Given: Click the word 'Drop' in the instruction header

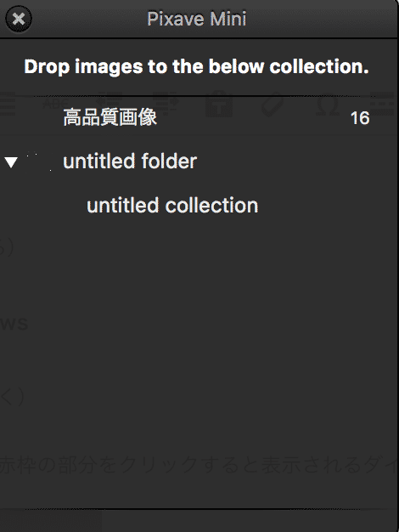Looking at the screenshot, I should click(47, 67).
